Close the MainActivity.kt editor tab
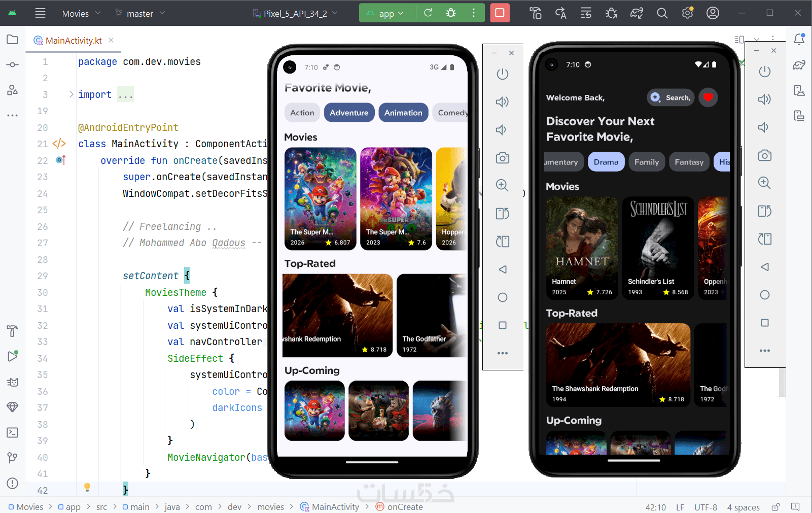Viewport: 812px width, 513px height. click(111, 40)
